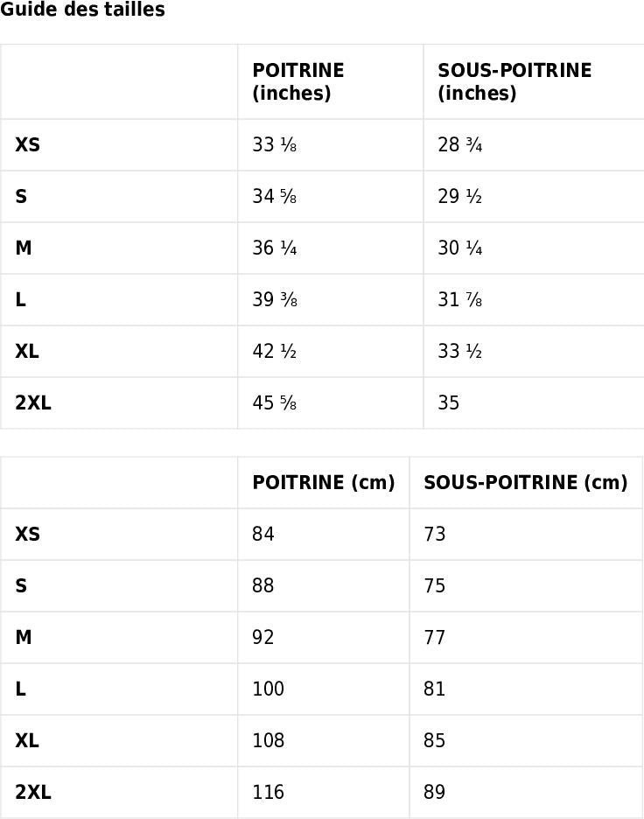Select the POITRINE (inches) column header
The width and height of the screenshot is (644, 819).
298,81
